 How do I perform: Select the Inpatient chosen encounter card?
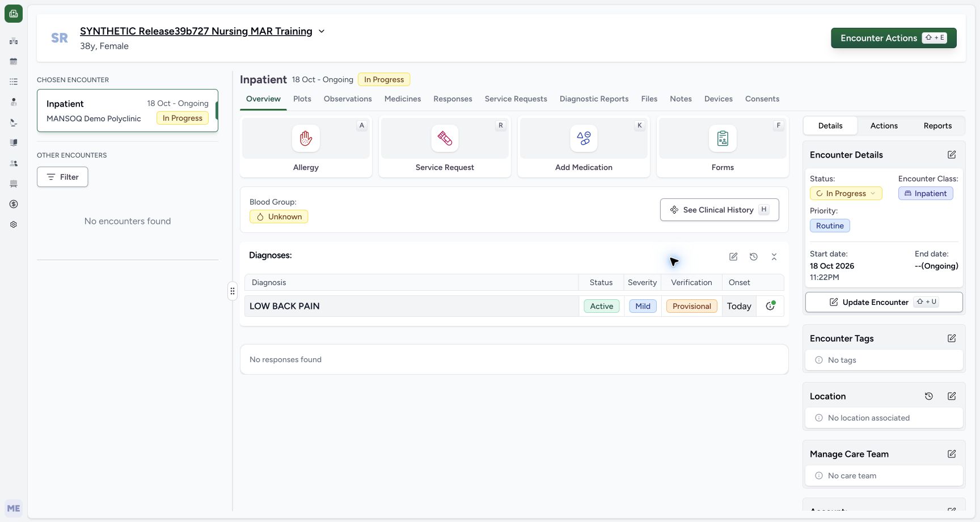click(128, 111)
